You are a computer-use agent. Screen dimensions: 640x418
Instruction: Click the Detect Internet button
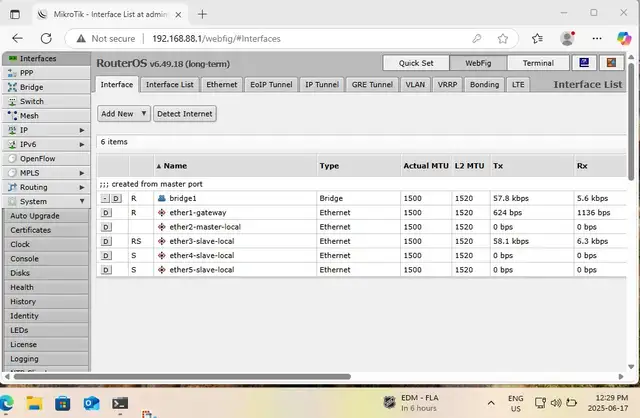[185, 113]
